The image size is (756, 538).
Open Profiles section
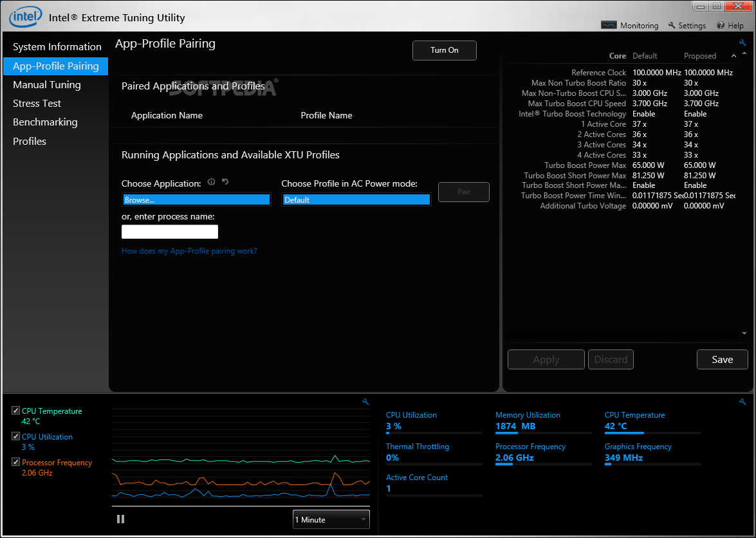(x=30, y=141)
